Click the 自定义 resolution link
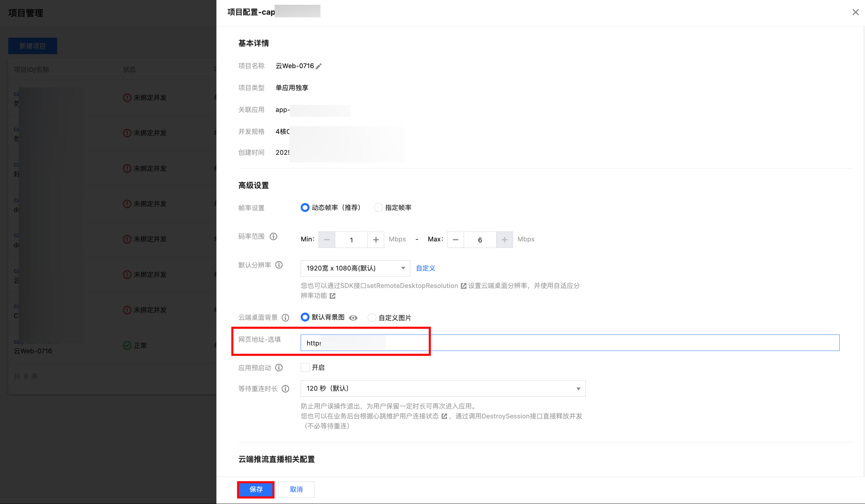Image resolution: width=865 pixels, height=504 pixels. tap(425, 268)
